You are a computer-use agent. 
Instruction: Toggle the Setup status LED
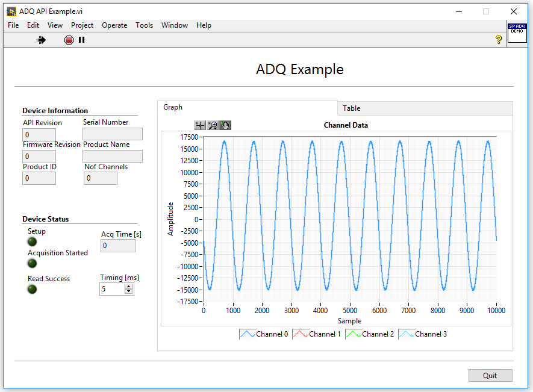(33, 241)
